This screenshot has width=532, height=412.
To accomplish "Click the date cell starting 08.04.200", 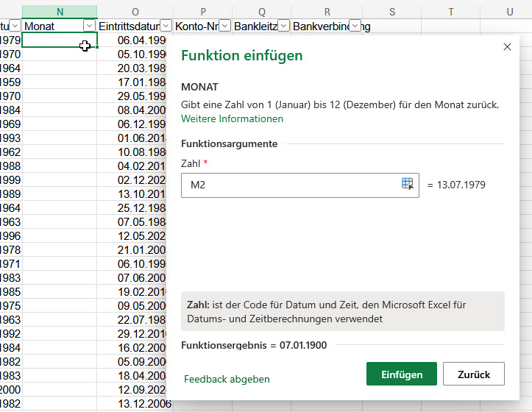I will point(132,110).
